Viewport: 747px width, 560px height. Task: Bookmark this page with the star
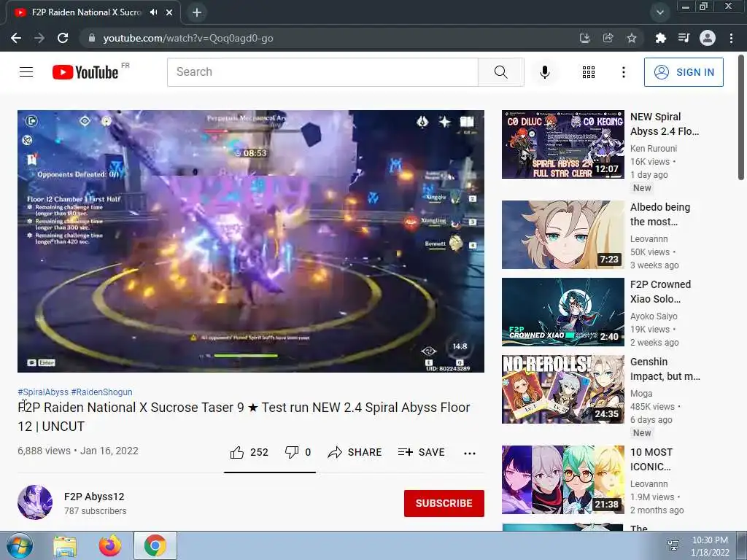(631, 38)
